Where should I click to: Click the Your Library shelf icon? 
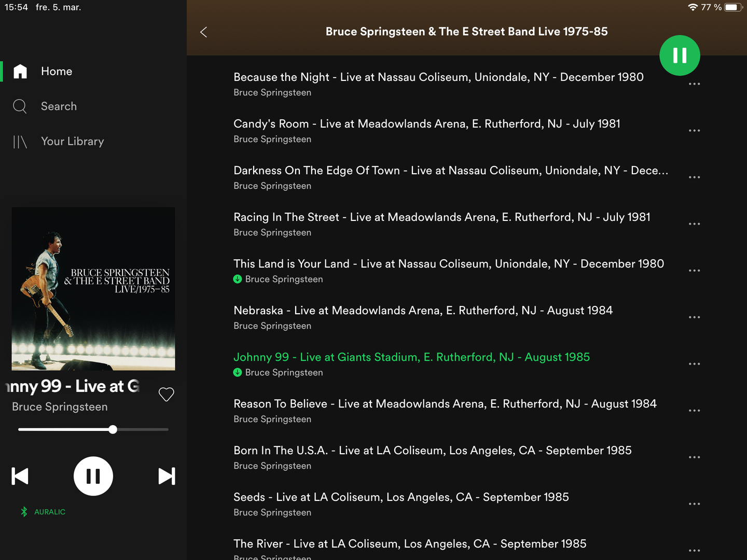pyautogui.click(x=20, y=142)
